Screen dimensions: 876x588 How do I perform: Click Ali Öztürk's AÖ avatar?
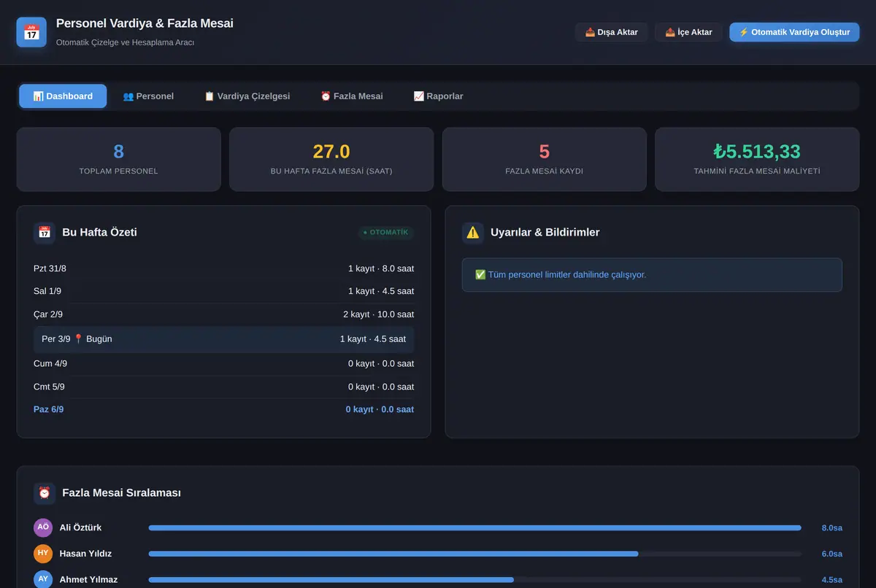click(43, 527)
